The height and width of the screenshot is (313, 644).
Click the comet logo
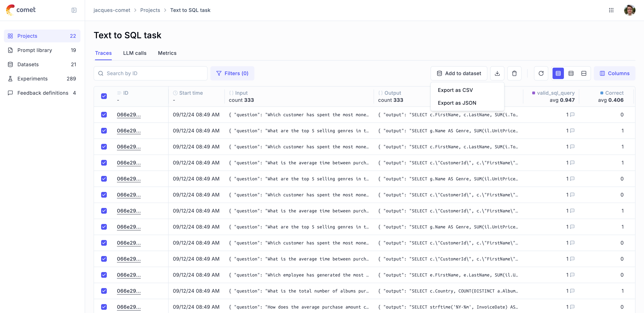[21, 10]
